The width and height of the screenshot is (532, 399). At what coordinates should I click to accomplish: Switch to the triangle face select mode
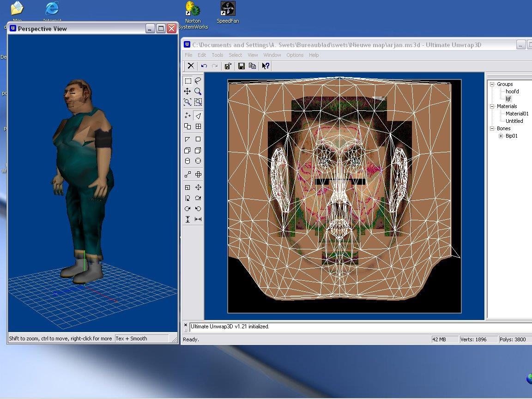[x=198, y=116]
